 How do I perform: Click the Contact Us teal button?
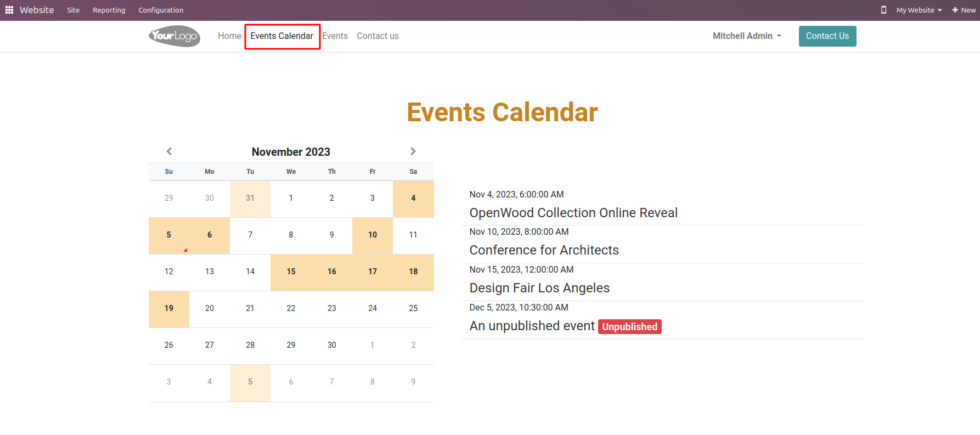click(827, 36)
